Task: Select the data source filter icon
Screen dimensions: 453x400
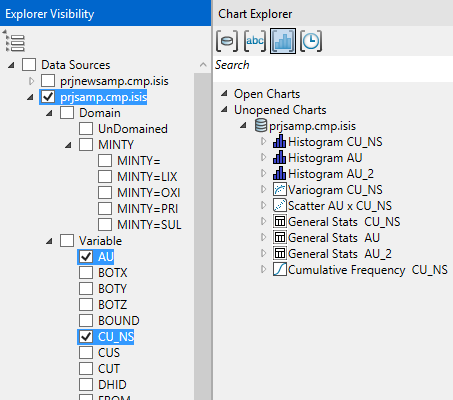Action: pyautogui.click(x=227, y=41)
